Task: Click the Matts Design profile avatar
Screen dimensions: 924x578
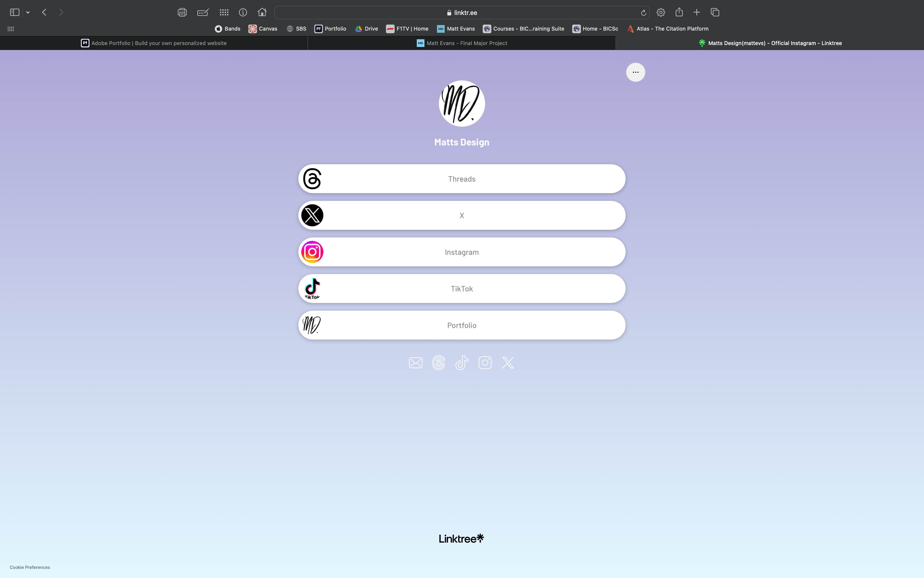Action: (462, 104)
